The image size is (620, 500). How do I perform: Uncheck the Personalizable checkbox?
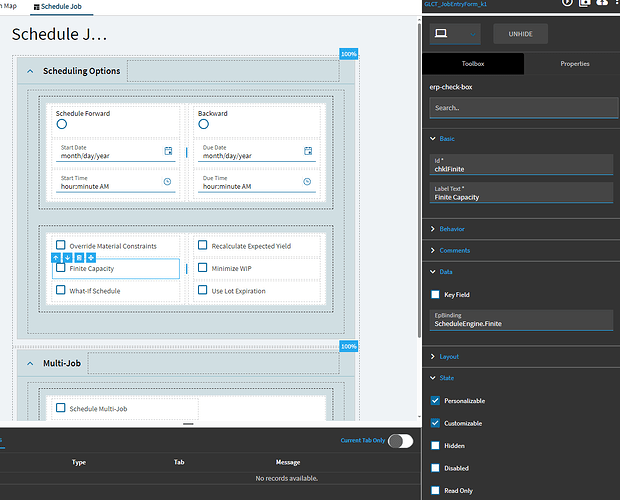click(x=435, y=400)
